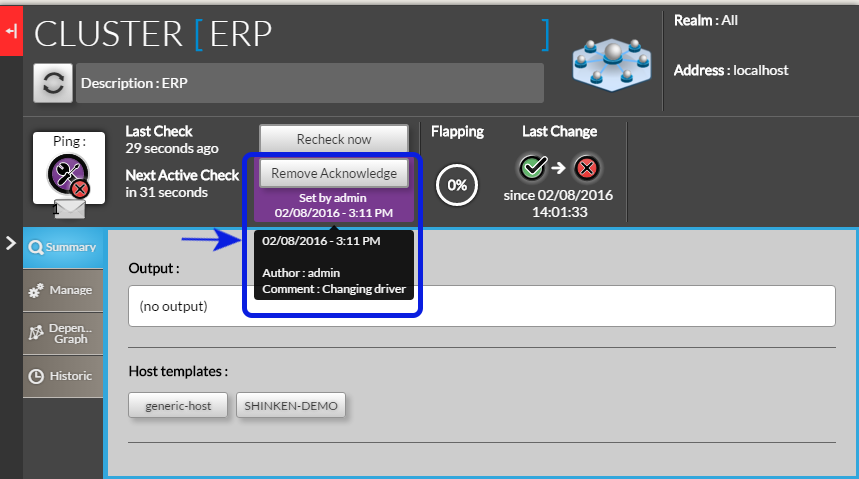Click the green check previous state icon
The image size is (859, 479).
tap(532, 167)
